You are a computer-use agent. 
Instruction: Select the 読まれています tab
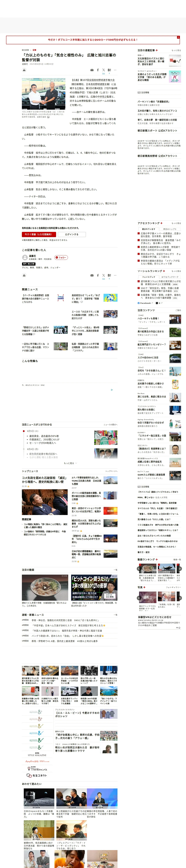tap(148, 229)
